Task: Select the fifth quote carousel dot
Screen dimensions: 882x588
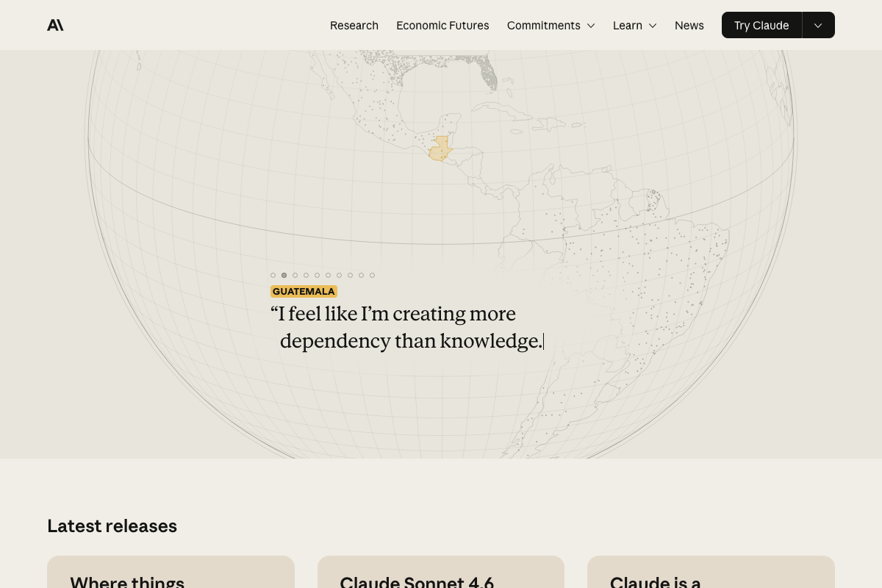Action: coord(318,276)
